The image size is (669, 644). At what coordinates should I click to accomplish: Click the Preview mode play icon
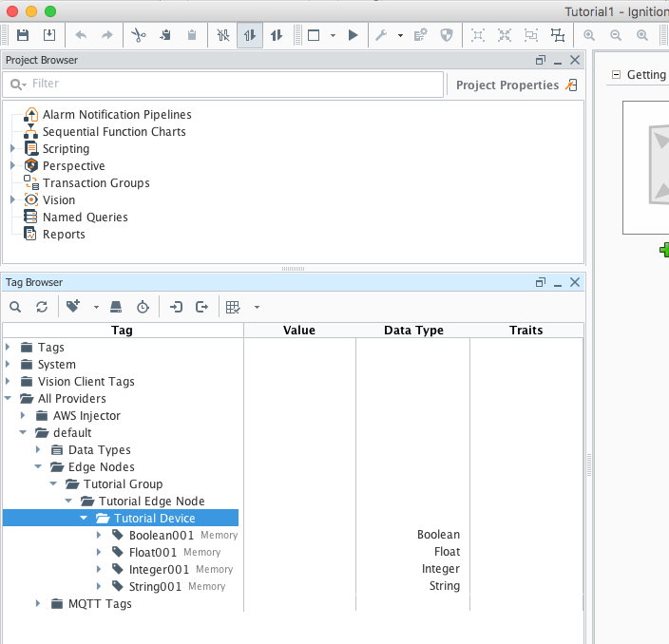click(x=353, y=35)
